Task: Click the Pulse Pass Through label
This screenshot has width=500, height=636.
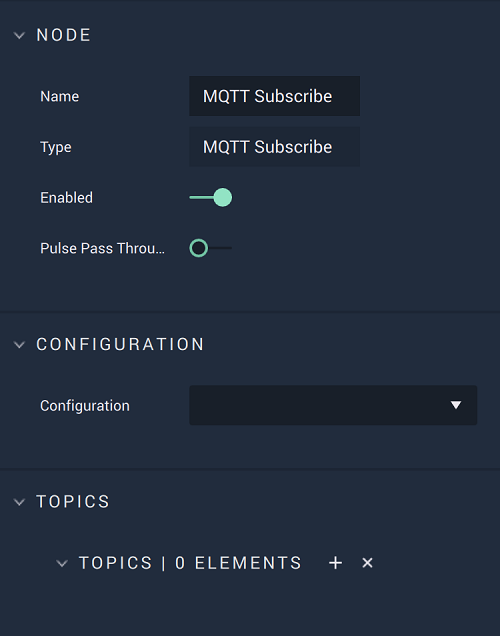Action: (x=102, y=248)
